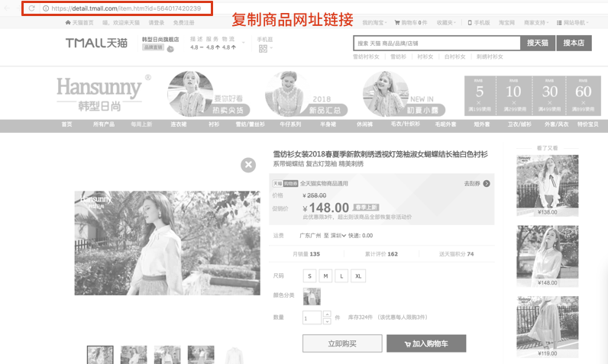Viewport: 608px width, 364px height.
Task: Reload the page with the browser refresh icon
Action: click(32, 8)
